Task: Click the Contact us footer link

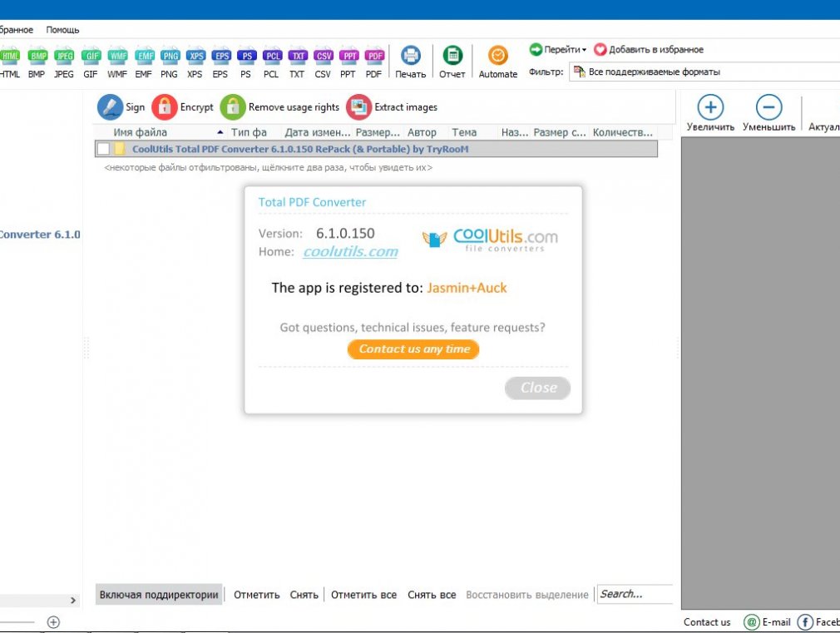Action: (707, 621)
